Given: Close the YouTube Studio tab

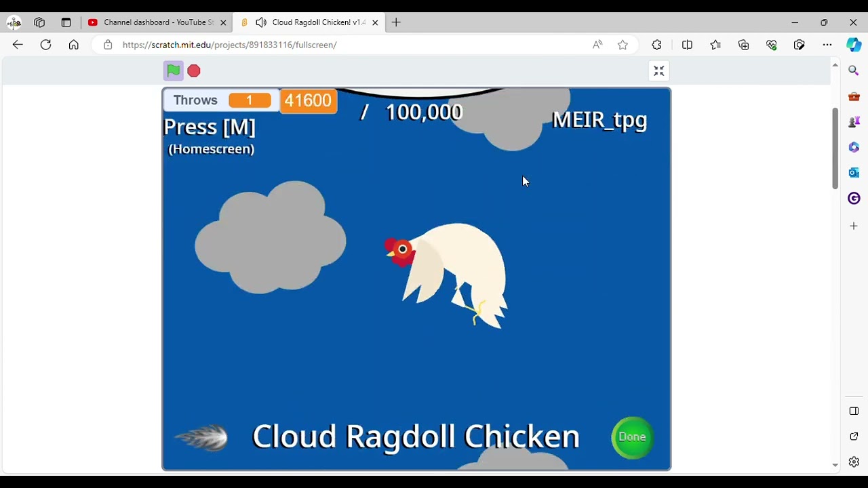Looking at the screenshot, I should (223, 22).
